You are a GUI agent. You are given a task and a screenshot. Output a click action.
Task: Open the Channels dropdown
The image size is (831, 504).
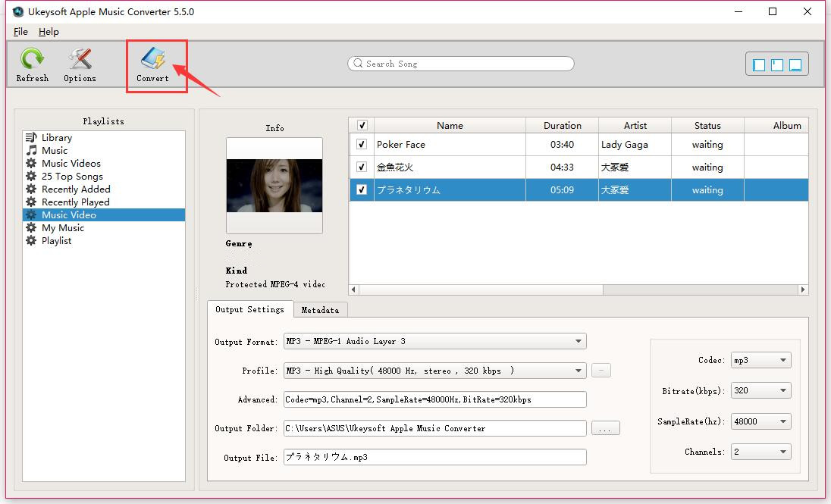761,452
